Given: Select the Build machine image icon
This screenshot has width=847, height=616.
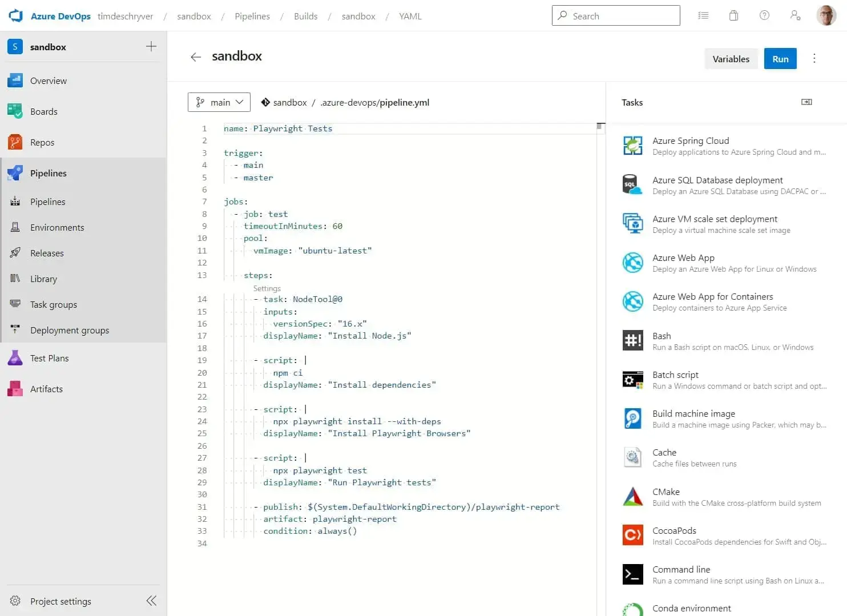Looking at the screenshot, I should tap(632, 418).
